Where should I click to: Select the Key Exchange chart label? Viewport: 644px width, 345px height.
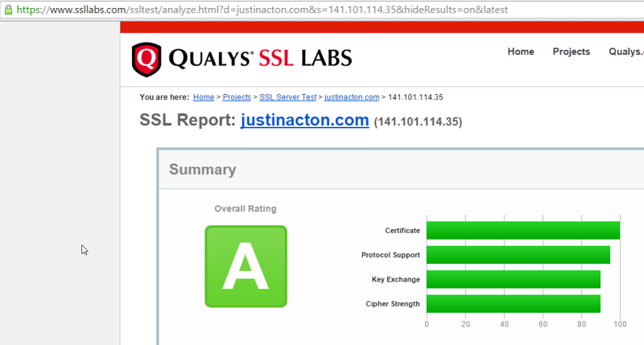coord(395,279)
